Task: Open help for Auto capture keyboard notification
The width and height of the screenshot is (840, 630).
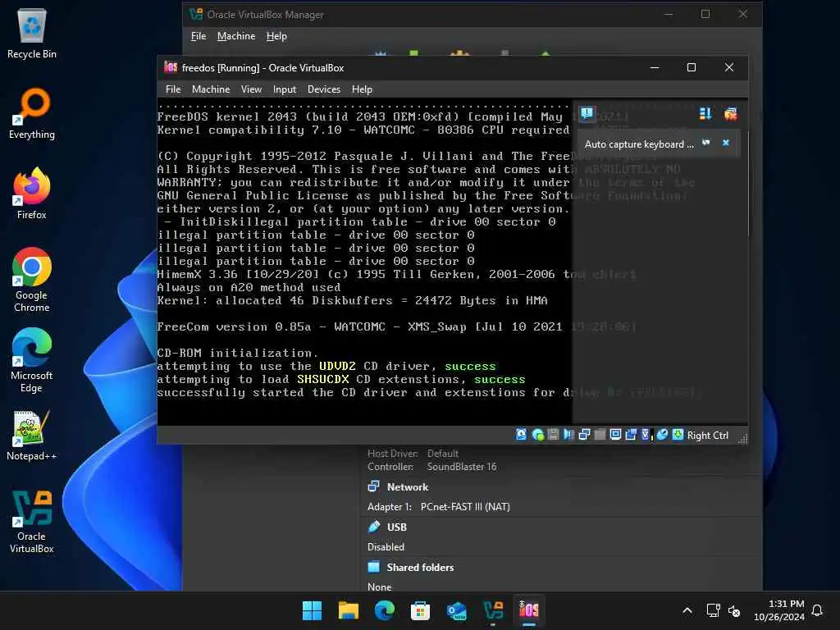Action: click(706, 143)
